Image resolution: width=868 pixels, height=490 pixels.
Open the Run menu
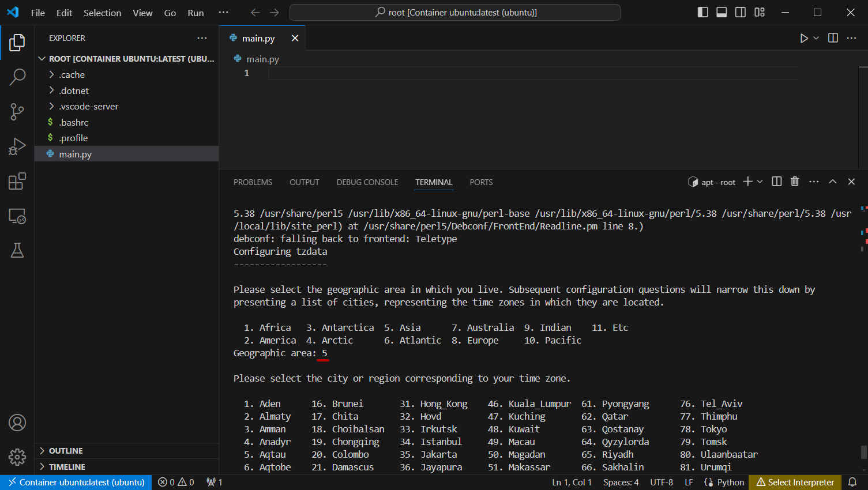click(196, 13)
